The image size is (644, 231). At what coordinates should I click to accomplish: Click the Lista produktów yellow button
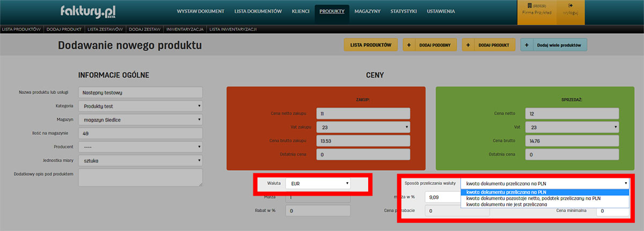(370, 45)
